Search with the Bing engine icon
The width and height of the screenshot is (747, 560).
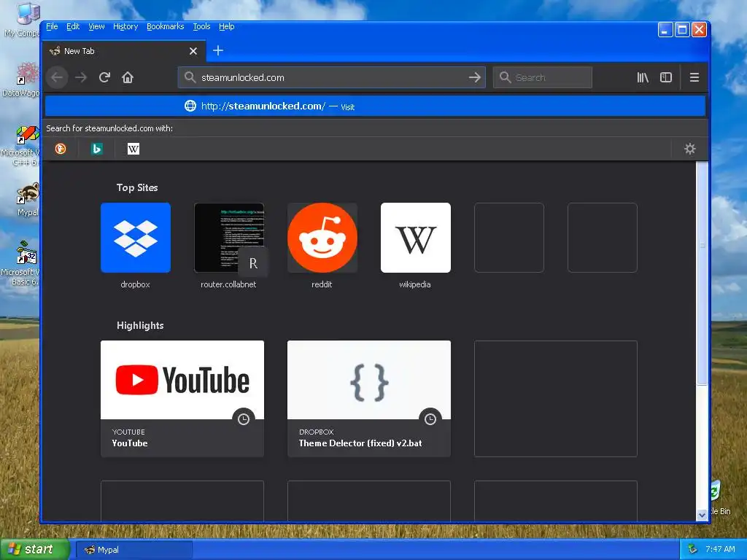click(x=97, y=149)
